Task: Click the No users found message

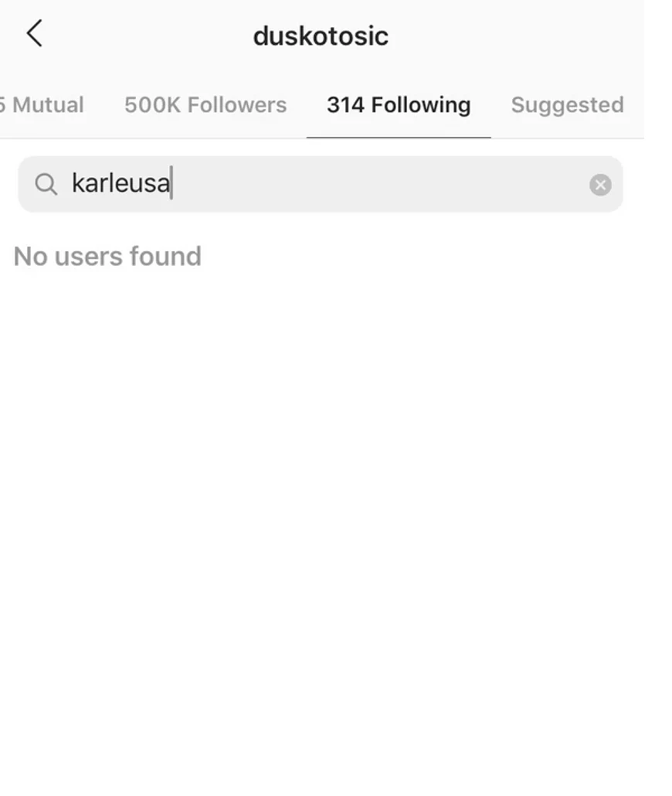Action: tap(107, 257)
